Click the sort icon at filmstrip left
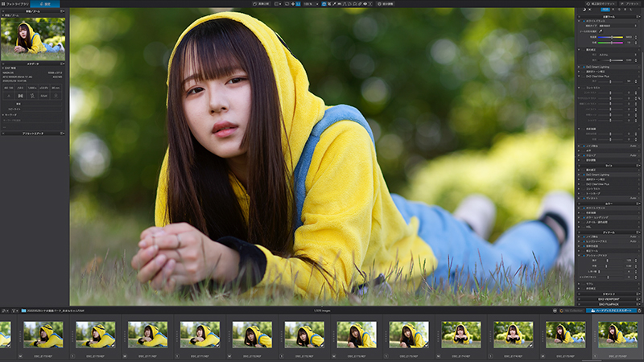 pyautogui.click(x=4, y=311)
